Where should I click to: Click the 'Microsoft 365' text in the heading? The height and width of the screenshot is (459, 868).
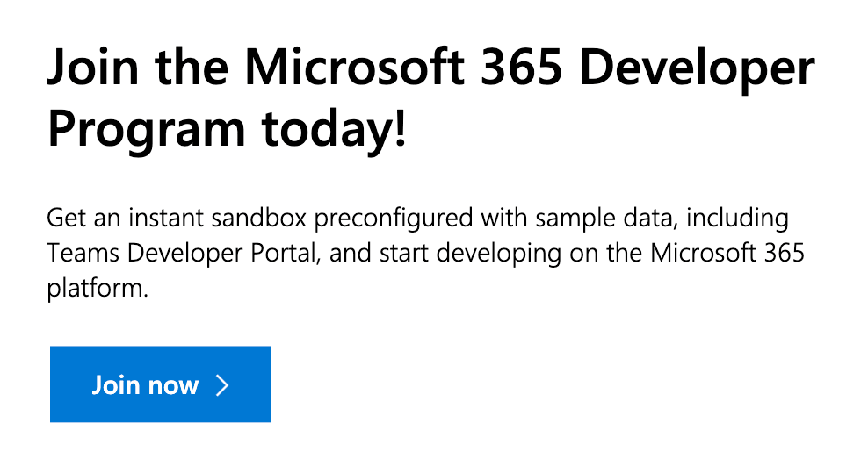point(403,68)
